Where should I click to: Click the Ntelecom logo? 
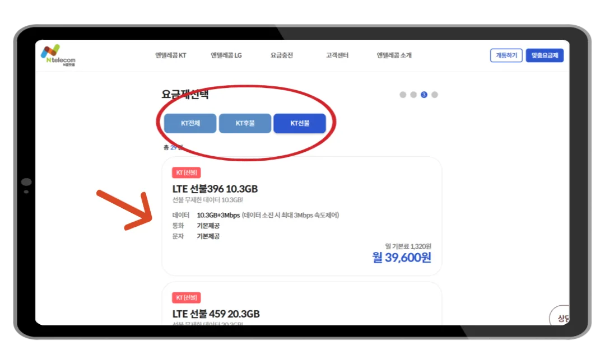tap(58, 55)
